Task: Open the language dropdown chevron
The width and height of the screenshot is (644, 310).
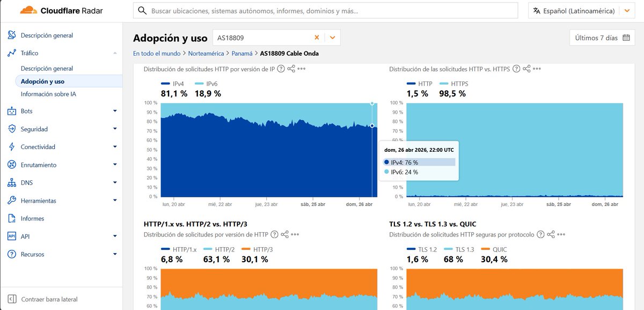Action: 627,11
